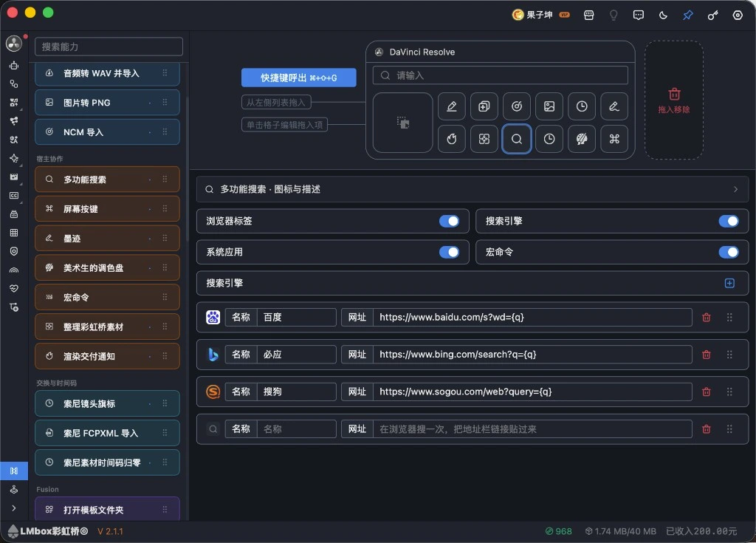Select the highlighted active sidebar tab

(x=14, y=471)
